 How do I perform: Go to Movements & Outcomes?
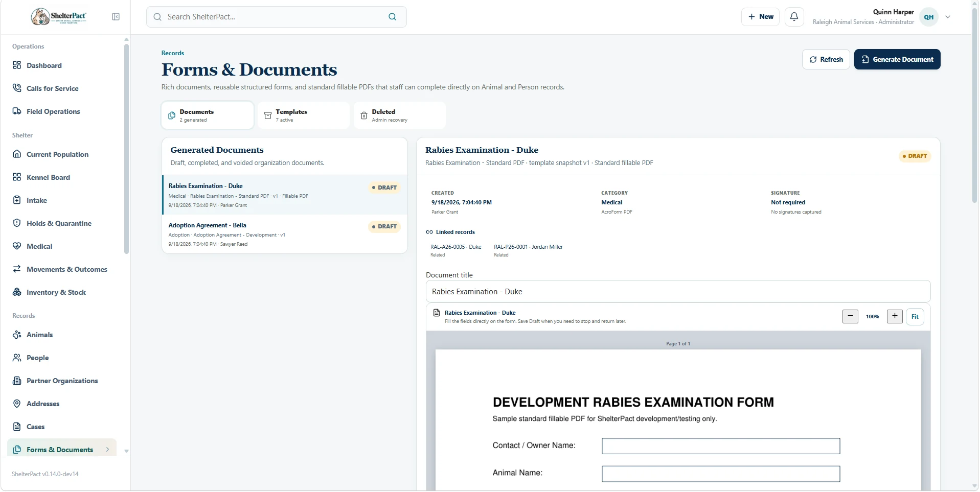(62, 269)
